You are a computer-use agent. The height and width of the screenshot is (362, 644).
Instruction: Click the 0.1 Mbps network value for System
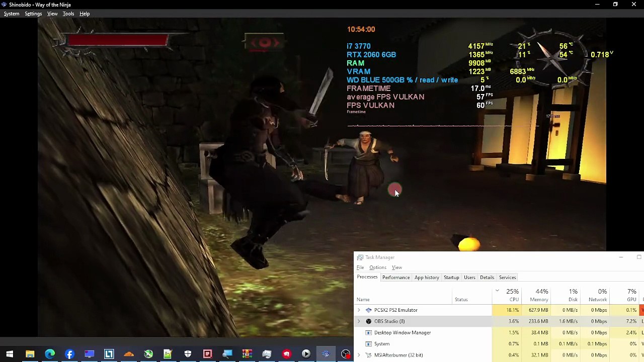pyautogui.click(x=597, y=344)
